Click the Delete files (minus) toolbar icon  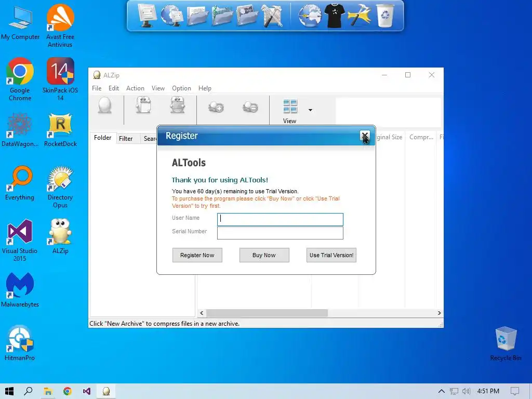250,107
